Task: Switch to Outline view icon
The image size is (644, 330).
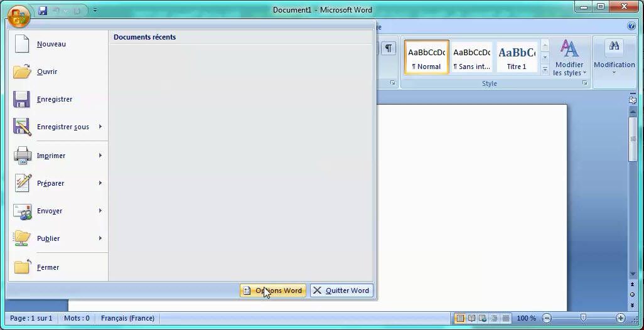Action: (x=494, y=318)
